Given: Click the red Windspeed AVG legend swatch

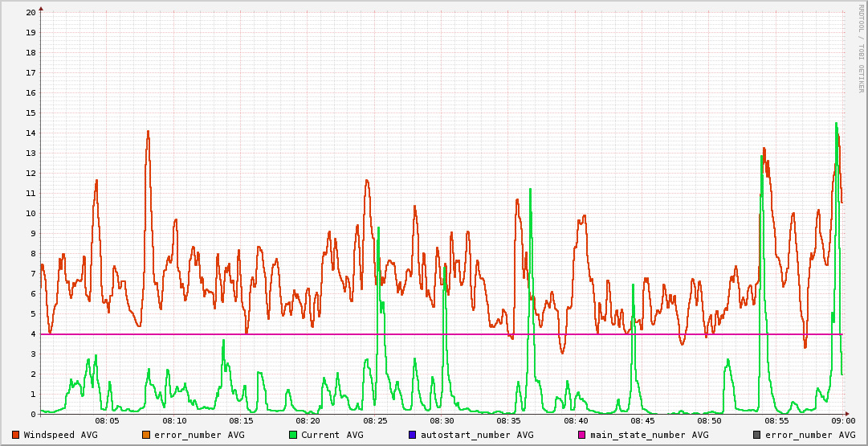Looking at the screenshot, I should 16,435.
